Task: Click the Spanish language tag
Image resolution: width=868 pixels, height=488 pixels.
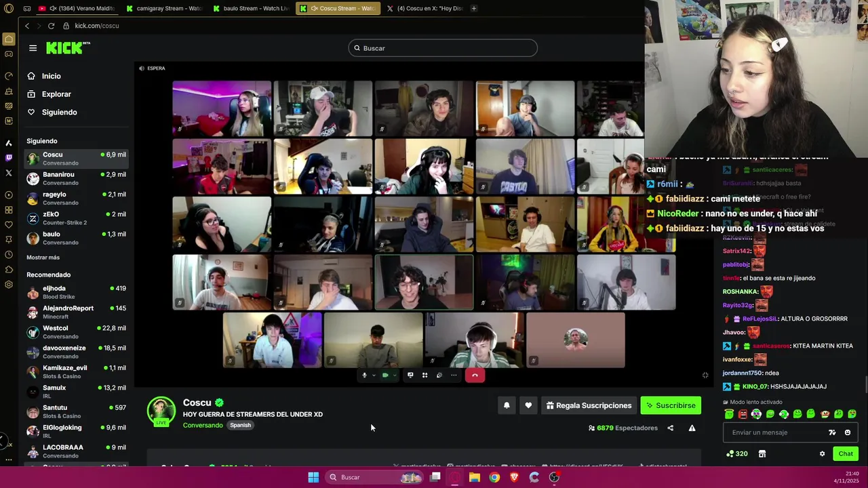Action: click(x=240, y=425)
